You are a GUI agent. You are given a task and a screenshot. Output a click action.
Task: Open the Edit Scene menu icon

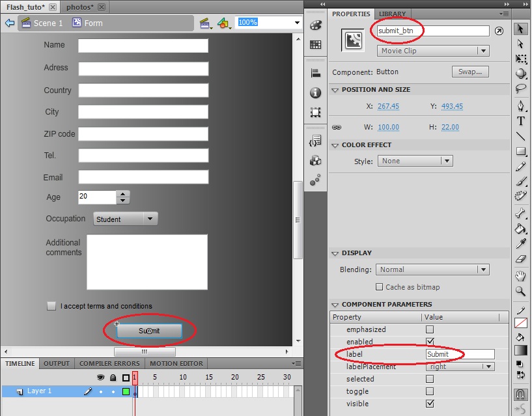point(205,23)
